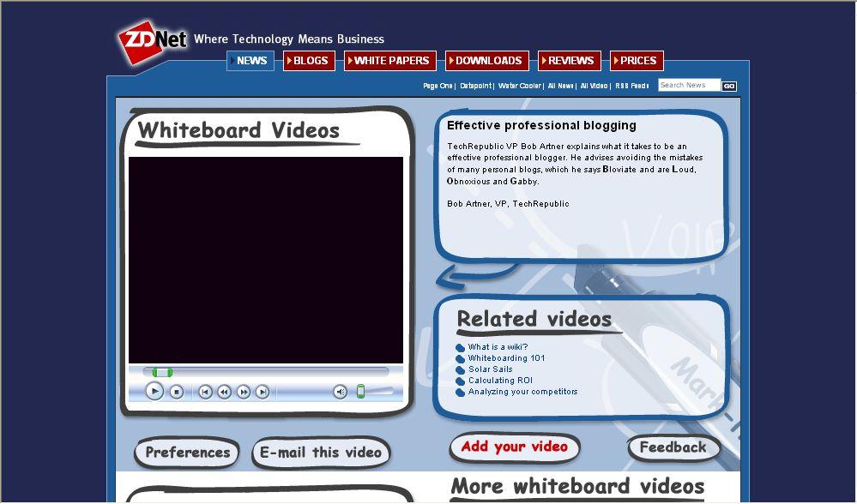This screenshot has width=857, height=504.
Task: Open the Preferences button
Action: [x=187, y=452]
